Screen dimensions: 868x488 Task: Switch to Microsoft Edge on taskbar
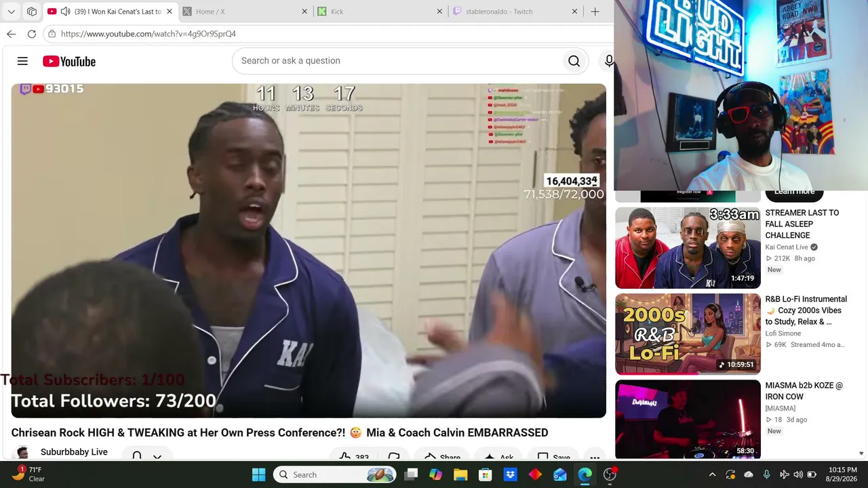(x=585, y=474)
